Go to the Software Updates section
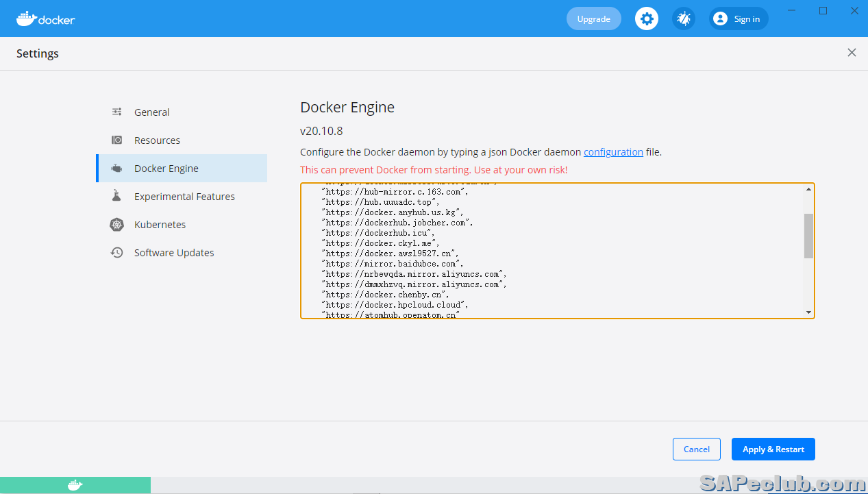868x494 pixels. [174, 253]
